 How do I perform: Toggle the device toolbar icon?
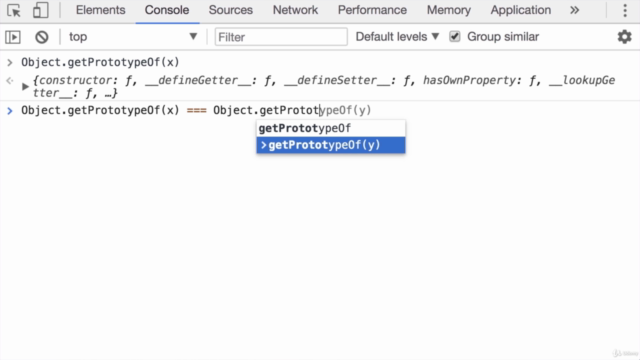click(x=40, y=10)
